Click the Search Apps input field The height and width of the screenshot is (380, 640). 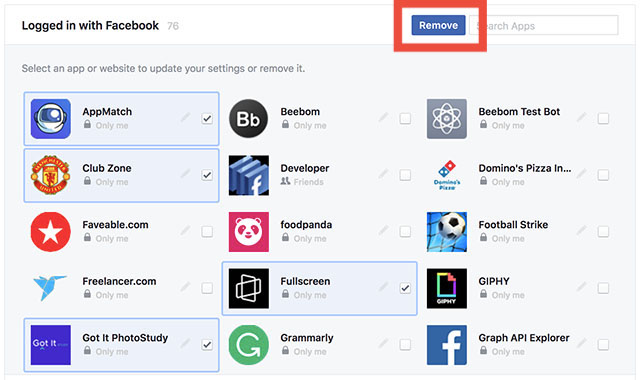tap(543, 25)
